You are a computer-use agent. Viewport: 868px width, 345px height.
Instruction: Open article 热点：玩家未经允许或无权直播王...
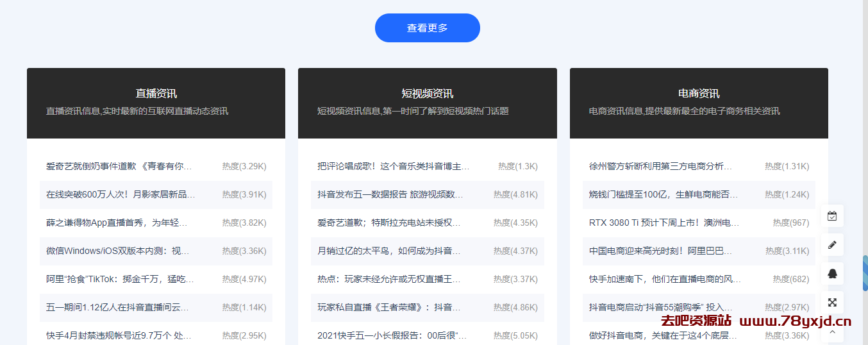(x=389, y=279)
